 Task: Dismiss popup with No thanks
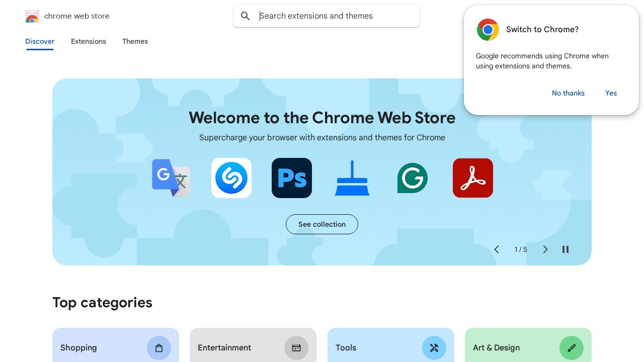[568, 93]
